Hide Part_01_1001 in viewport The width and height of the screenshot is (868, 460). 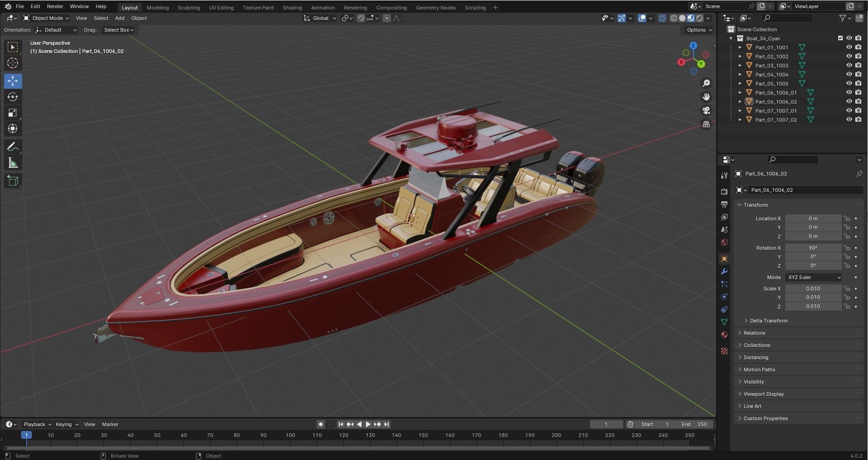click(849, 47)
